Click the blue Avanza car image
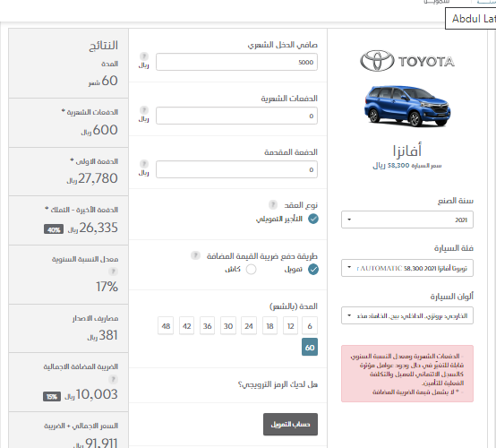The image size is (496, 448). [x=407, y=106]
